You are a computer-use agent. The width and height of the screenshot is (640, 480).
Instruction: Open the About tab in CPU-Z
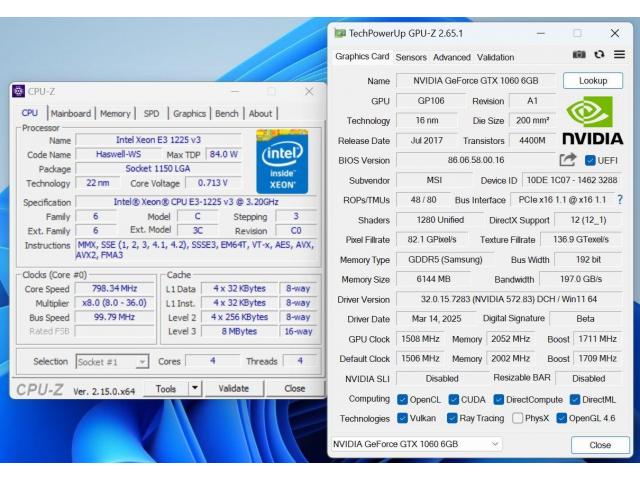pos(260,114)
